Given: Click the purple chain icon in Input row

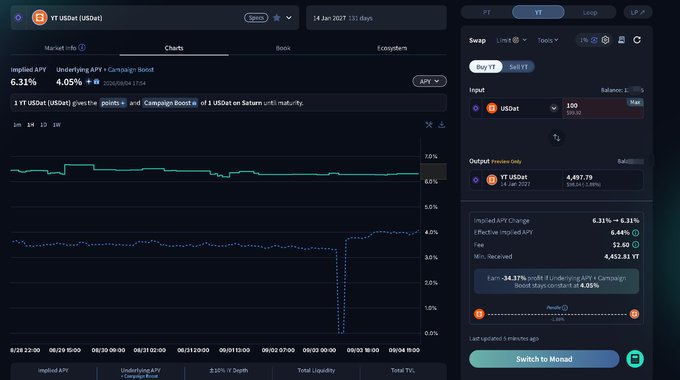Looking at the screenshot, I should click(476, 108).
